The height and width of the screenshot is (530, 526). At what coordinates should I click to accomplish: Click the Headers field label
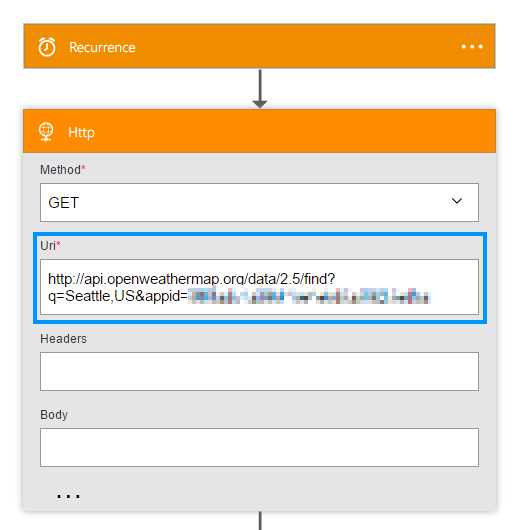63,339
